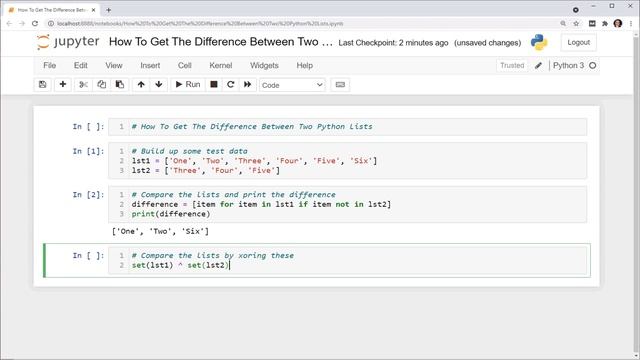Run the selected cell
The image size is (640, 360).
pos(188,84)
